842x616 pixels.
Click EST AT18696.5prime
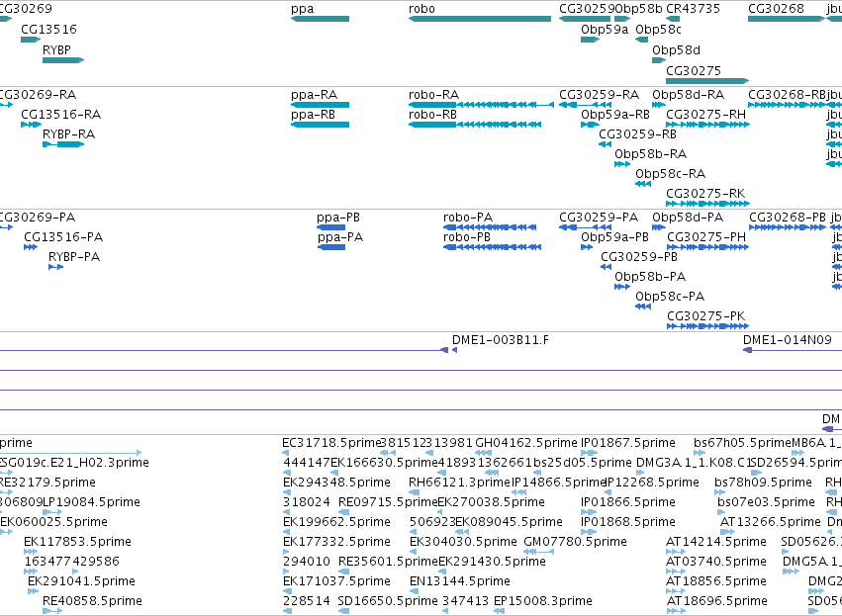coord(717,601)
